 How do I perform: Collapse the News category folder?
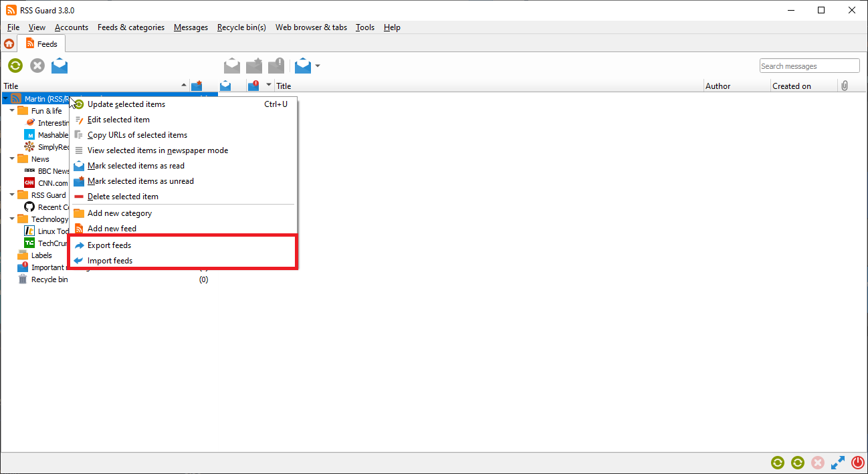pyautogui.click(x=12, y=158)
